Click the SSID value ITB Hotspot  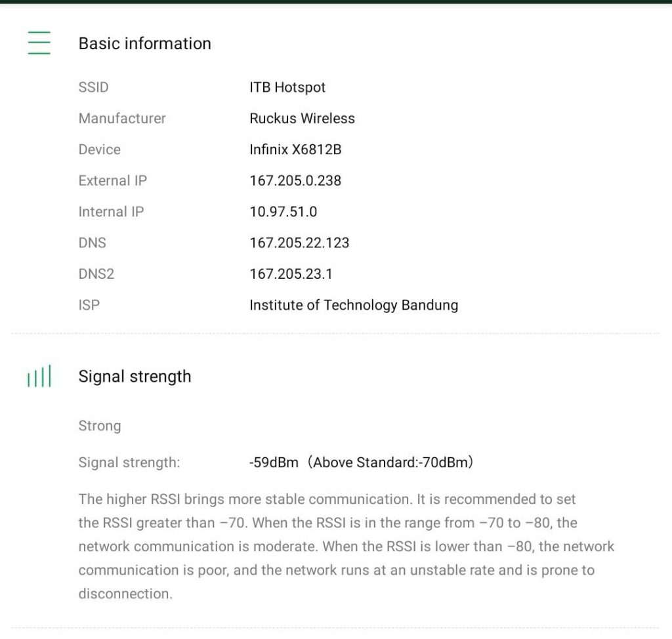[287, 87]
